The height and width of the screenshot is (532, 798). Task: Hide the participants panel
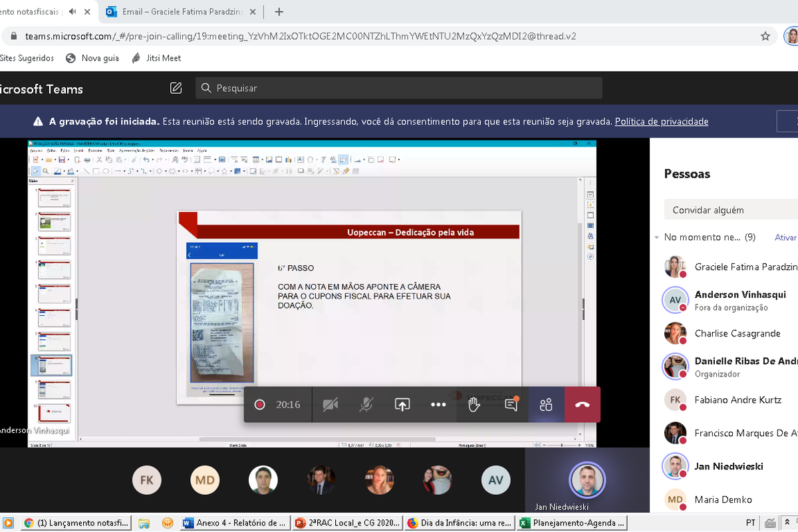pos(547,404)
